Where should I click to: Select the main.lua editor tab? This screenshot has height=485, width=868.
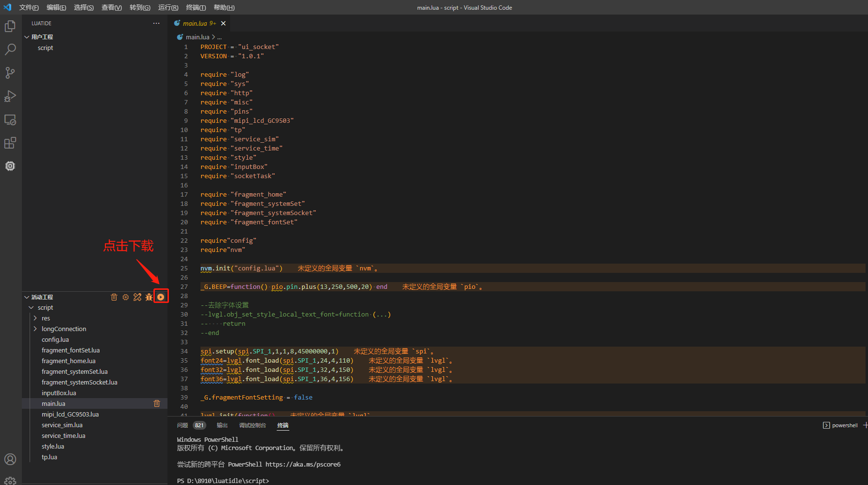195,23
